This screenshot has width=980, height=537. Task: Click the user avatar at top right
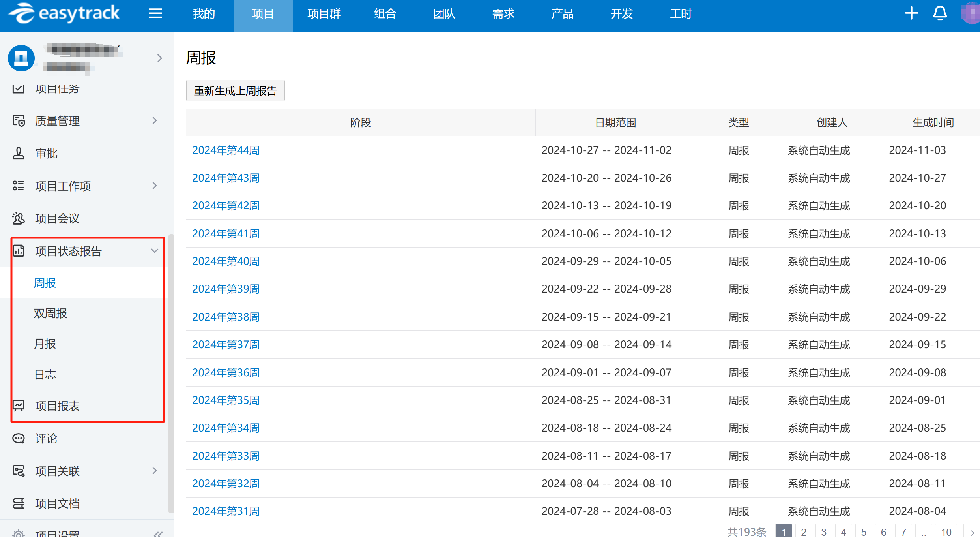[971, 13]
